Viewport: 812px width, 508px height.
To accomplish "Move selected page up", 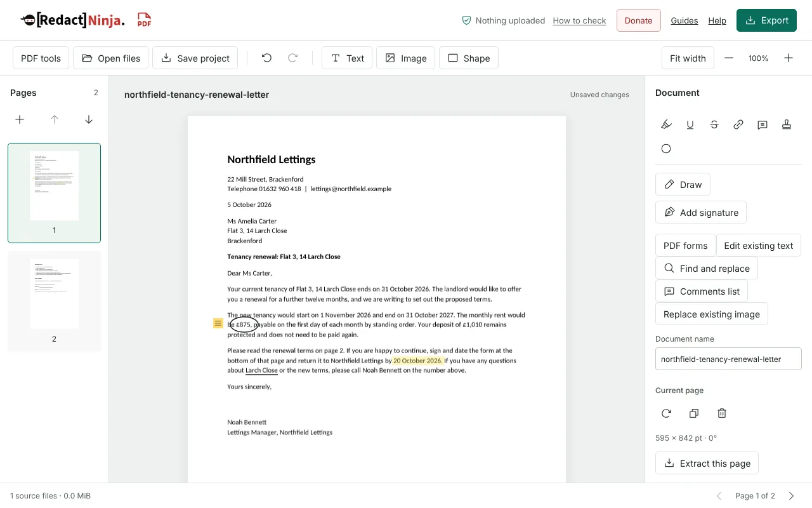I will coord(55,119).
